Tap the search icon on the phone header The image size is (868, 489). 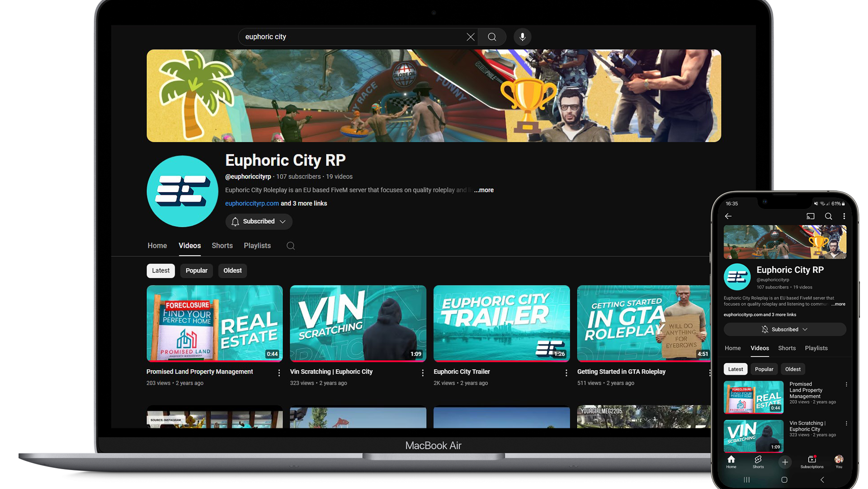pyautogui.click(x=828, y=216)
